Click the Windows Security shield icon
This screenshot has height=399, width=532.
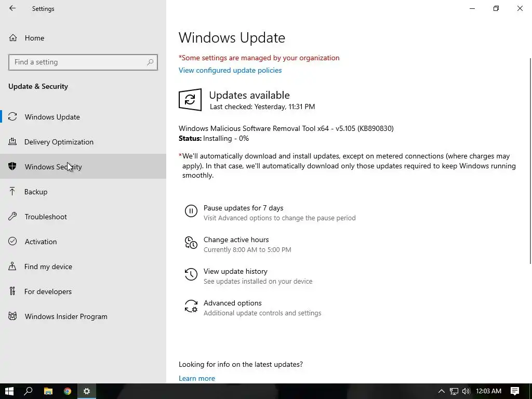(x=12, y=166)
